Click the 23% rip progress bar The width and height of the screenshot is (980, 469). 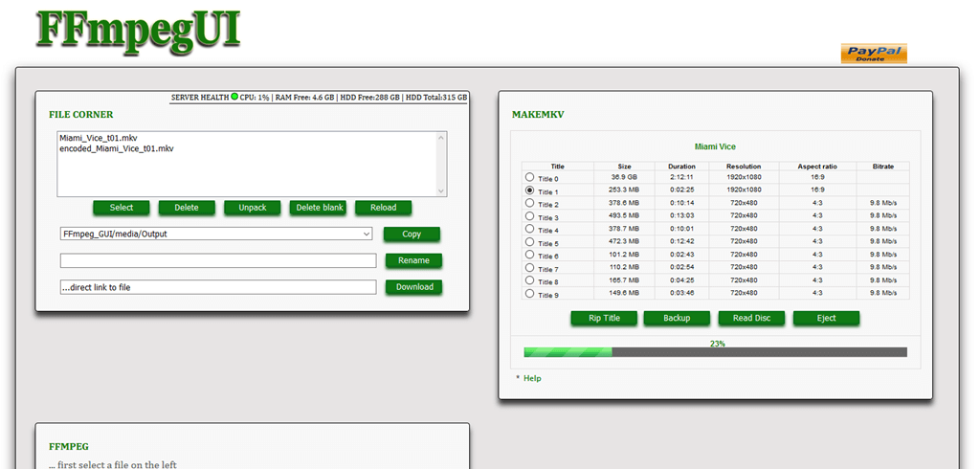pos(716,352)
